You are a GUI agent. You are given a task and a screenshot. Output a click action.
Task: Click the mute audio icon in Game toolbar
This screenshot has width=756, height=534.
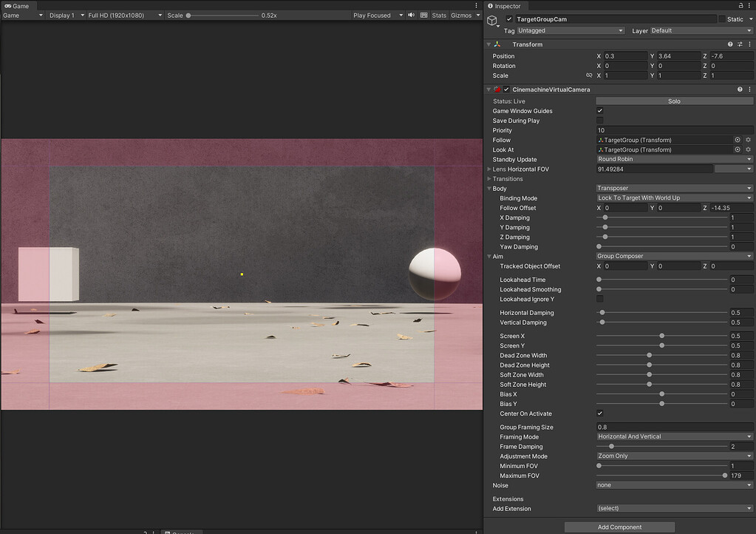coord(411,15)
